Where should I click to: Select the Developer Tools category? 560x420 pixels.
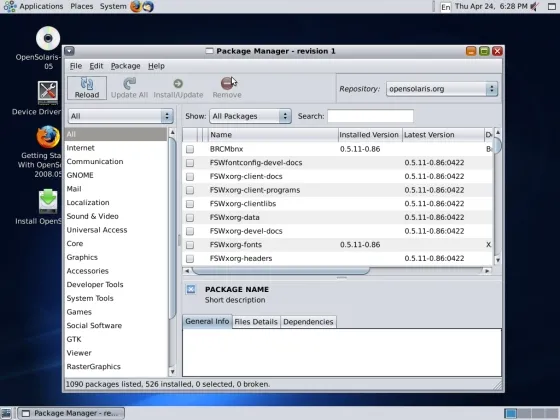pos(116,285)
